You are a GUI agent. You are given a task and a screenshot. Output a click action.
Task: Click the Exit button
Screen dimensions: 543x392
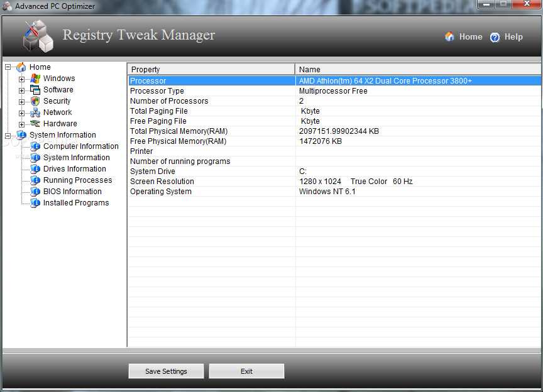pos(246,371)
